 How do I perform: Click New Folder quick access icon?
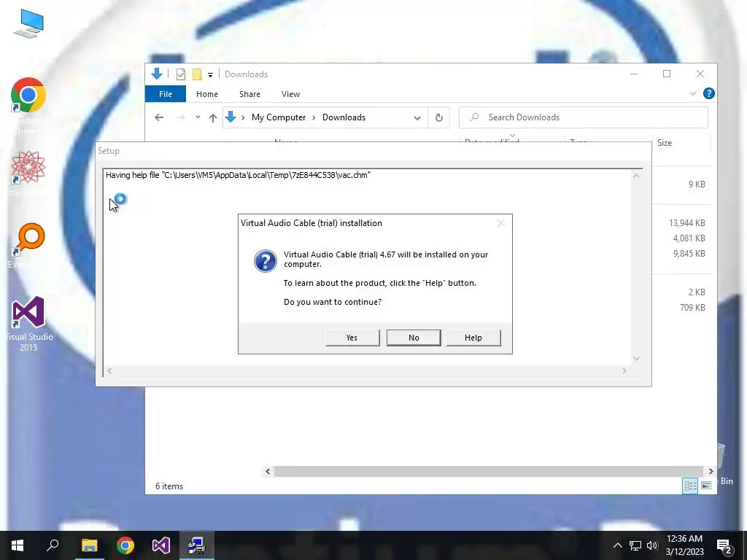click(197, 74)
